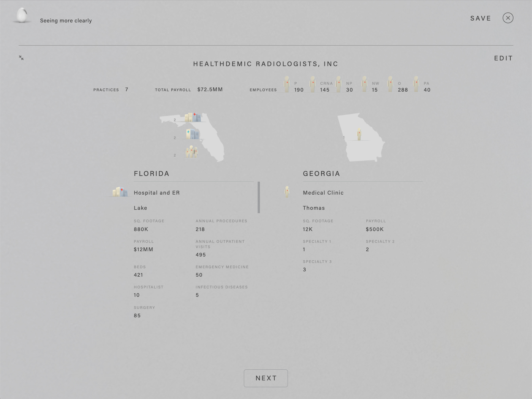
Task: Click the clinic figure icon on Georgia map
Action: click(359, 134)
